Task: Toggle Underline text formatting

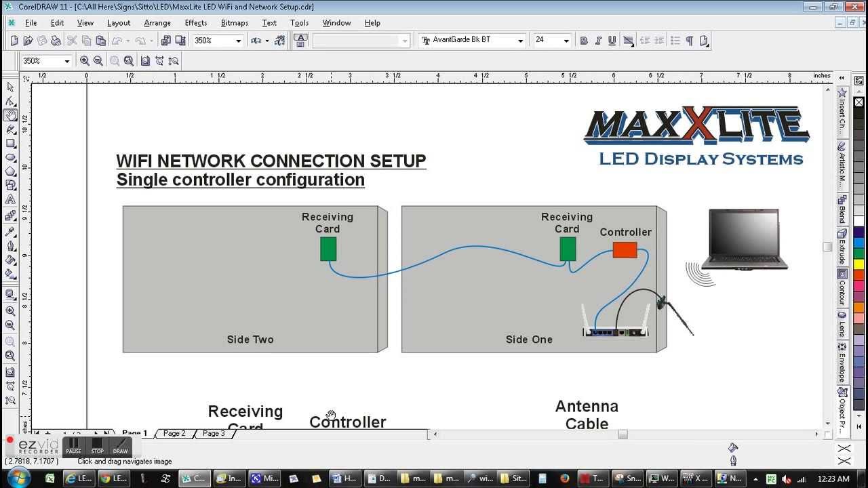Action: tap(612, 41)
